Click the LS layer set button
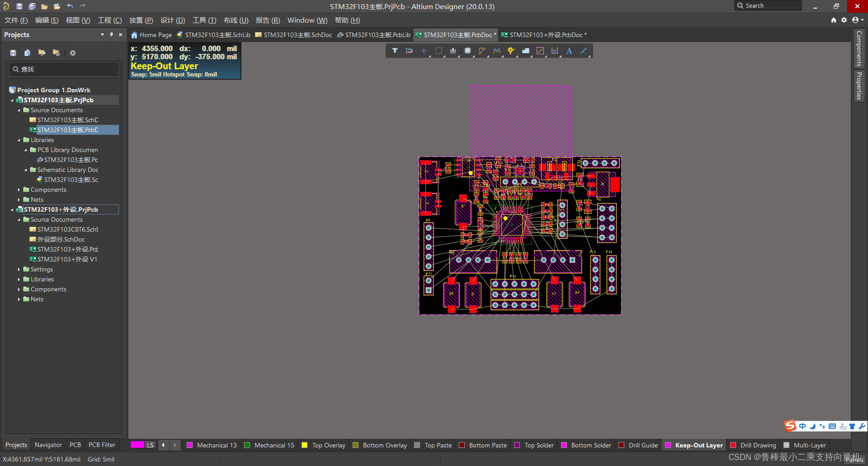Screen dimensions: 868x466 click(150, 445)
